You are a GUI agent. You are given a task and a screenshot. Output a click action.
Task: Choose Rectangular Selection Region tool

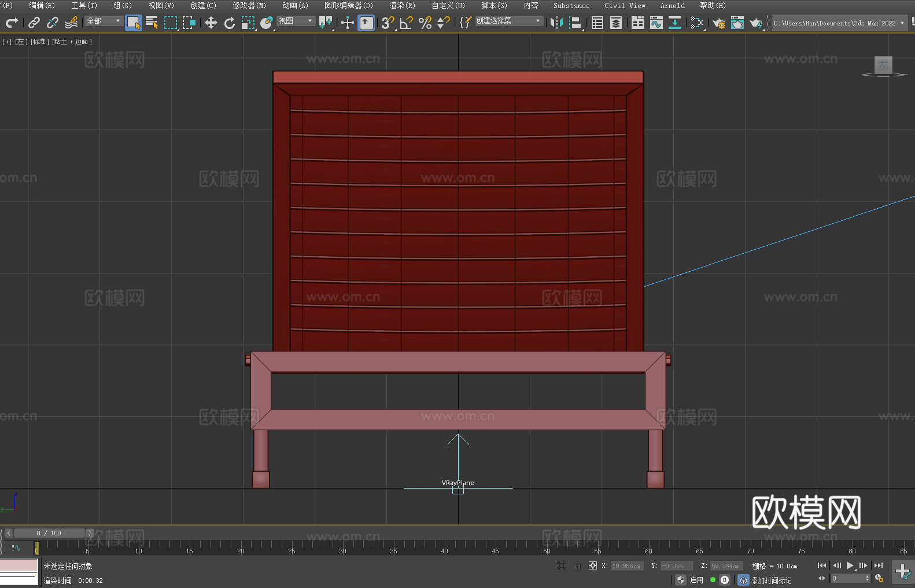[171, 23]
